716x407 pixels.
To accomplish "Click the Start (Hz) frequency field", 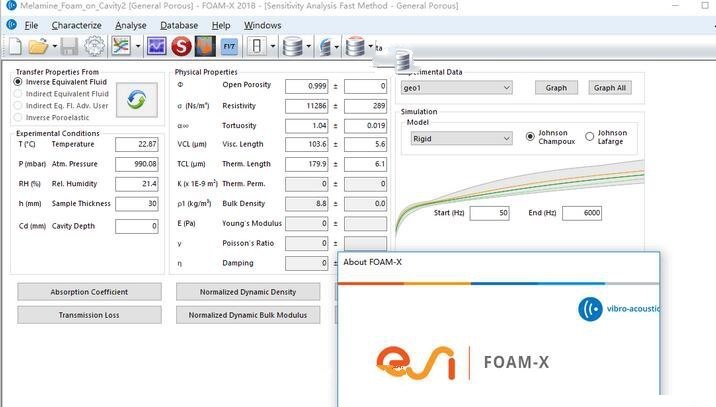I will [x=490, y=213].
